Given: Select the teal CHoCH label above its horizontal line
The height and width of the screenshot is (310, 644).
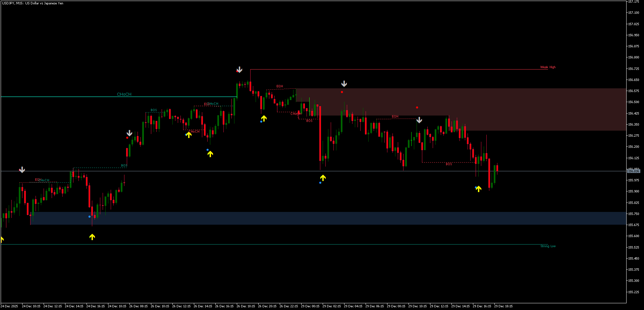Looking at the screenshot, I should (x=123, y=94).
